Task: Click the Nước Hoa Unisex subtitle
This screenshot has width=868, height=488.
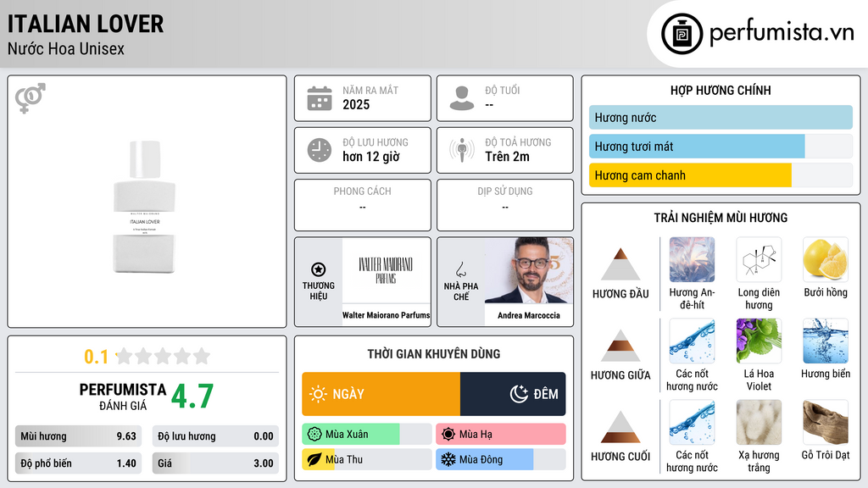Action: coord(66,48)
